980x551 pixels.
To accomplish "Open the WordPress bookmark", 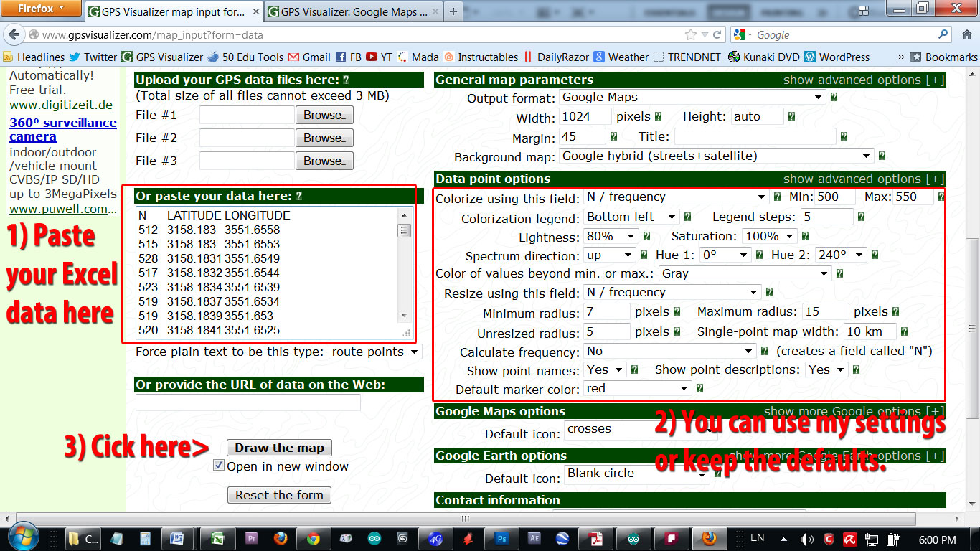I will pyautogui.click(x=837, y=57).
